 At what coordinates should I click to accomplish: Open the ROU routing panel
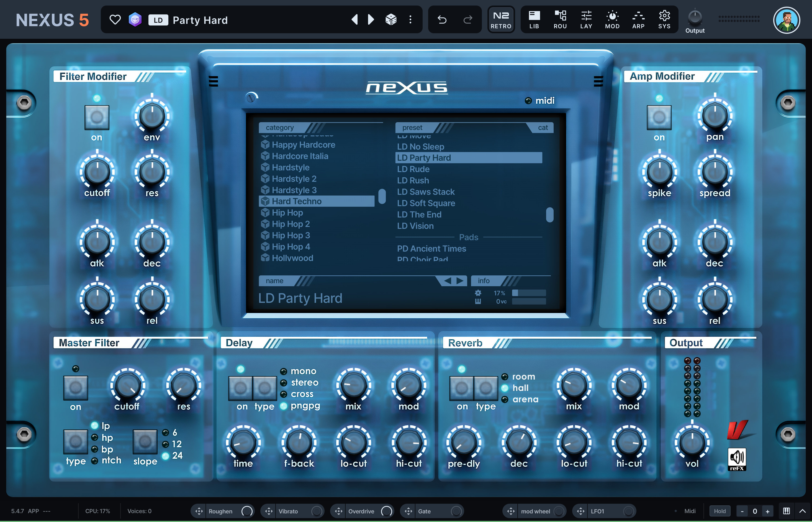(560, 20)
